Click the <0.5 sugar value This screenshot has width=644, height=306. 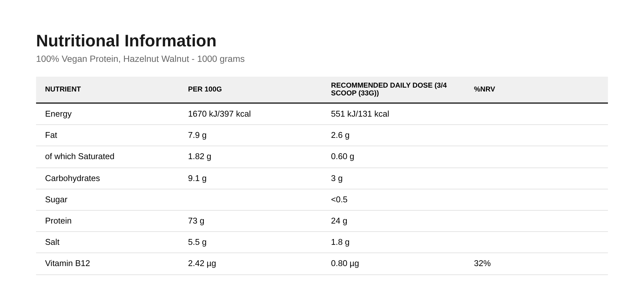click(339, 200)
